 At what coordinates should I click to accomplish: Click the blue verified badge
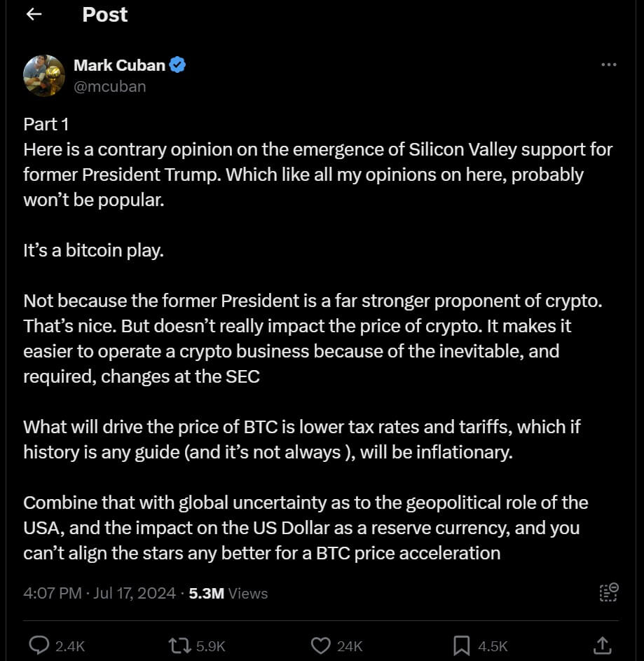(179, 66)
